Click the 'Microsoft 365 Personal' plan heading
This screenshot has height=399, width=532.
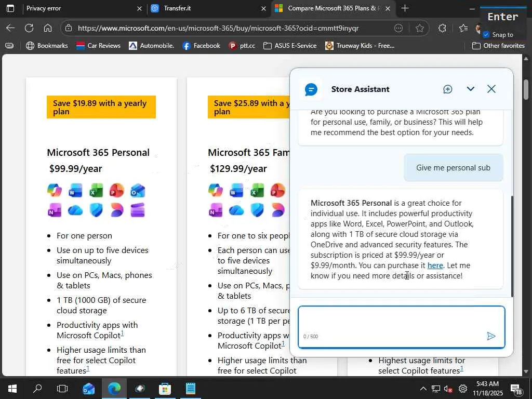pos(98,152)
